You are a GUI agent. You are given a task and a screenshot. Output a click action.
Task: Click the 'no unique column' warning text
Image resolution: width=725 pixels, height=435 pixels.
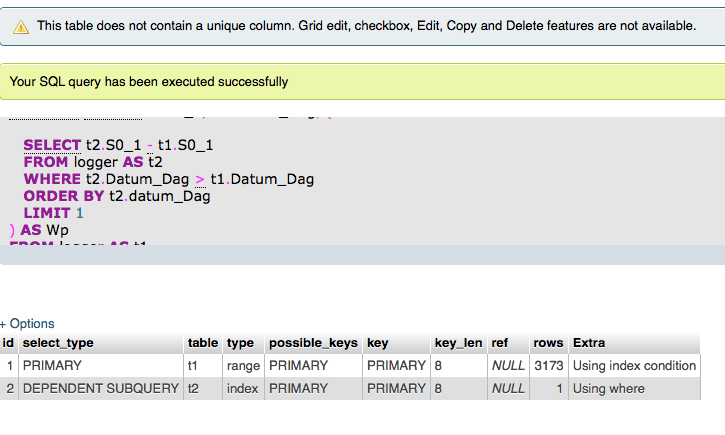(366, 25)
